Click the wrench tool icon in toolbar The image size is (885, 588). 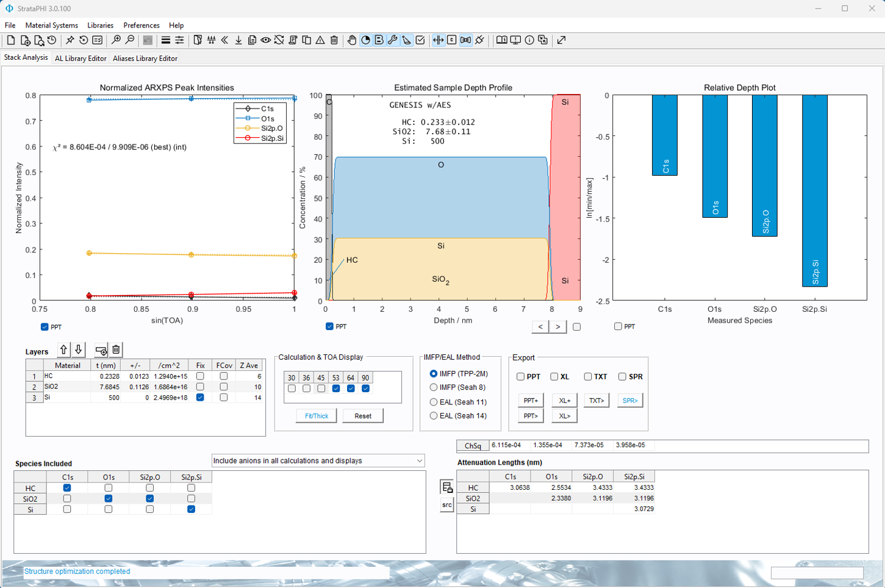pyautogui.click(x=393, y=40)
